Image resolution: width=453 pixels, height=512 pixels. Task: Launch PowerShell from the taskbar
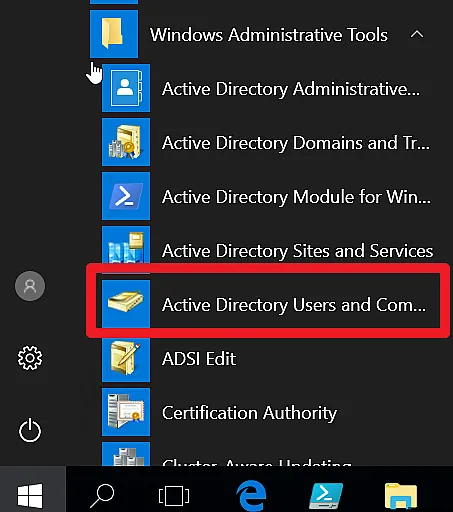pyautogui.click(x=326, y=495)
